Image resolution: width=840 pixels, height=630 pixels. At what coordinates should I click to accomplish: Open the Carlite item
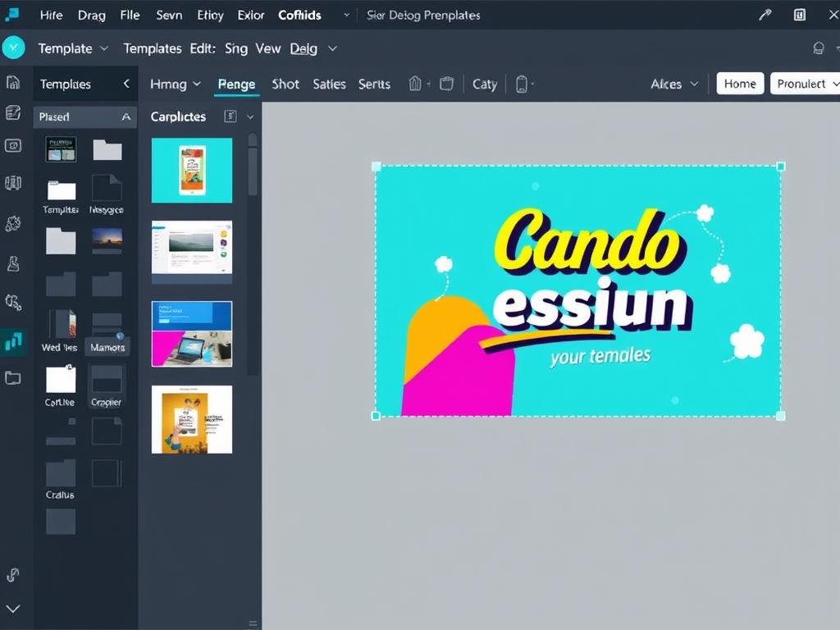click(x=60, y=386)
